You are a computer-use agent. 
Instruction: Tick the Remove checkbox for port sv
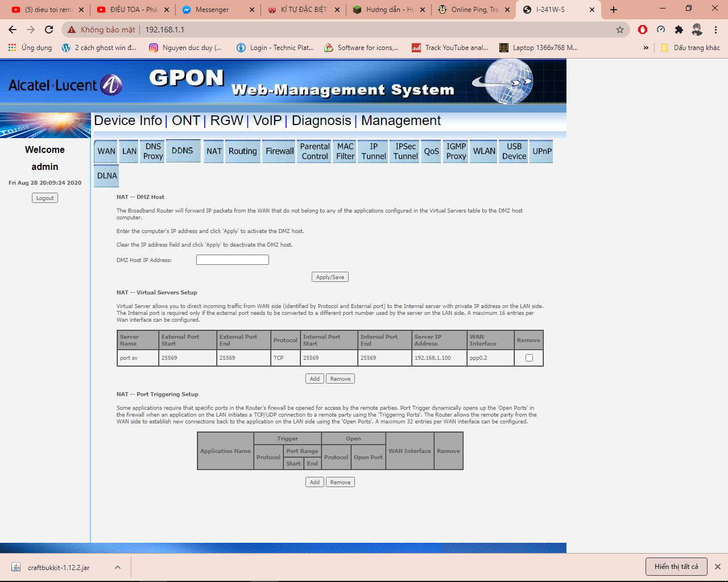coord(529,358)
